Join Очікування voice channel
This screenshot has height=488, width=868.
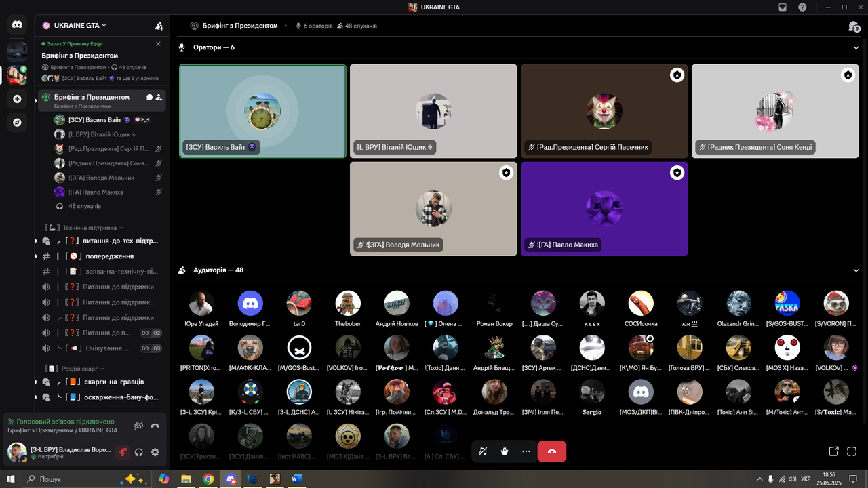pyautogui.click(x=101, y=348)
